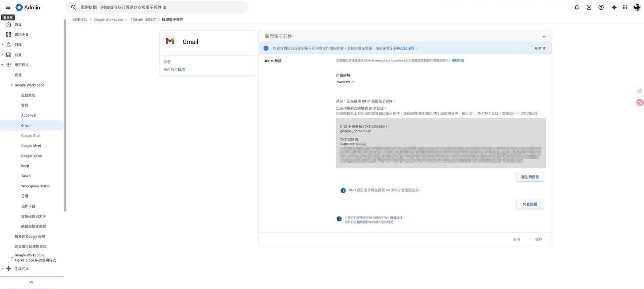Click the sparkle icon for 生成式 AI
This screenshot has width=644, height=289.
[x=8, y=269]
